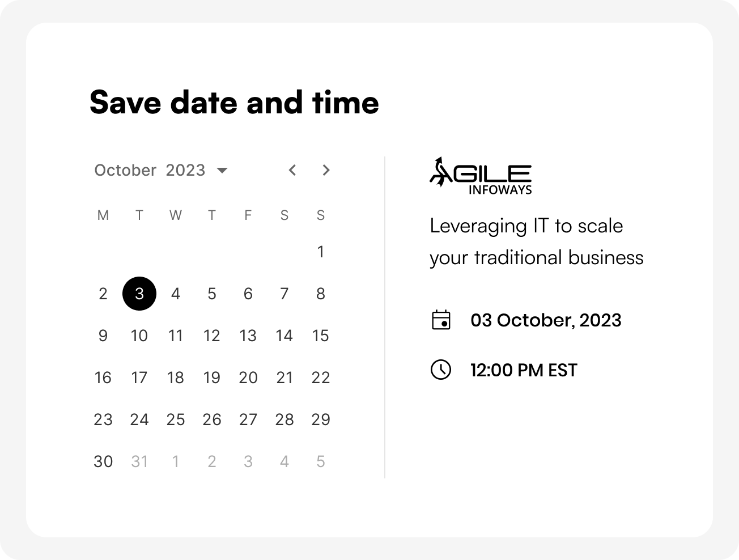Viewport: 739px width, 560px height.
Task: Select October 1 in the calendar
Action: tap(321, 252)
